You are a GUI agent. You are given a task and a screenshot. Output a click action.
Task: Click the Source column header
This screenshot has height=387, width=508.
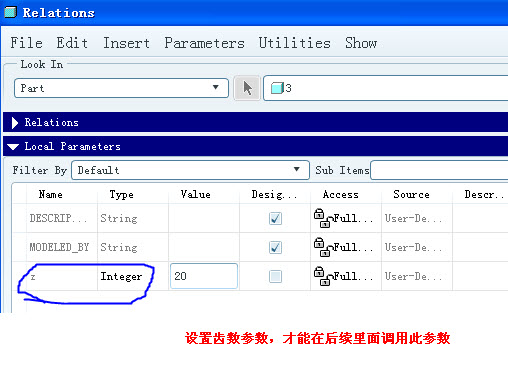[411, 194]
